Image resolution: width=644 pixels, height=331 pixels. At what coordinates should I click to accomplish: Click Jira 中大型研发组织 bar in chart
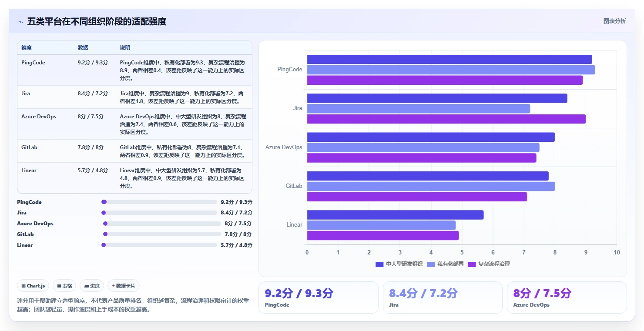[x=437, y=98]
